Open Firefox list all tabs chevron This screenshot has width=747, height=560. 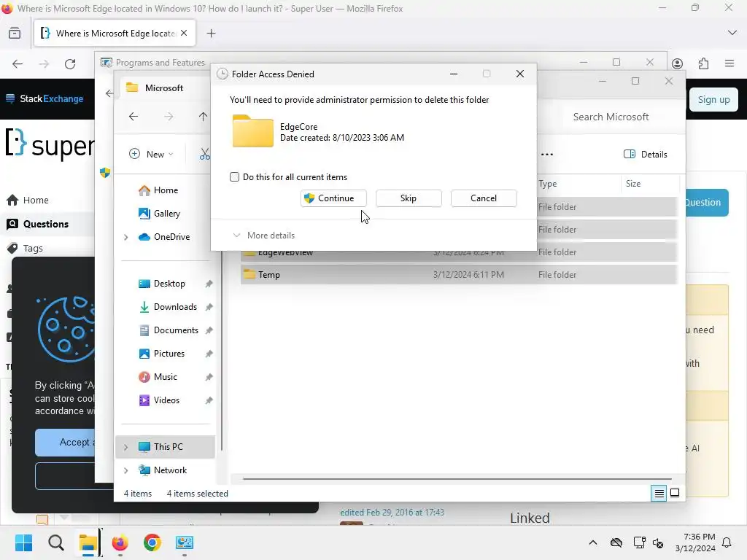pos(732,33)
